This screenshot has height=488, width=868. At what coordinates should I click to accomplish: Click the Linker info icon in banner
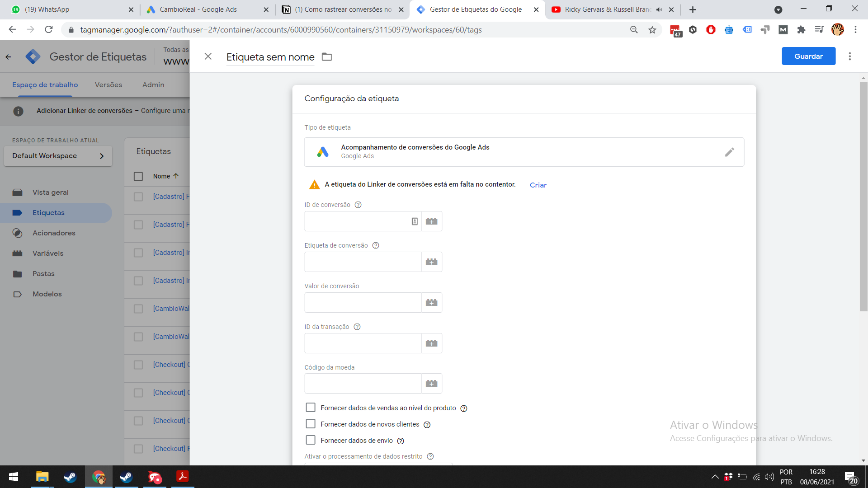point(18,111)
